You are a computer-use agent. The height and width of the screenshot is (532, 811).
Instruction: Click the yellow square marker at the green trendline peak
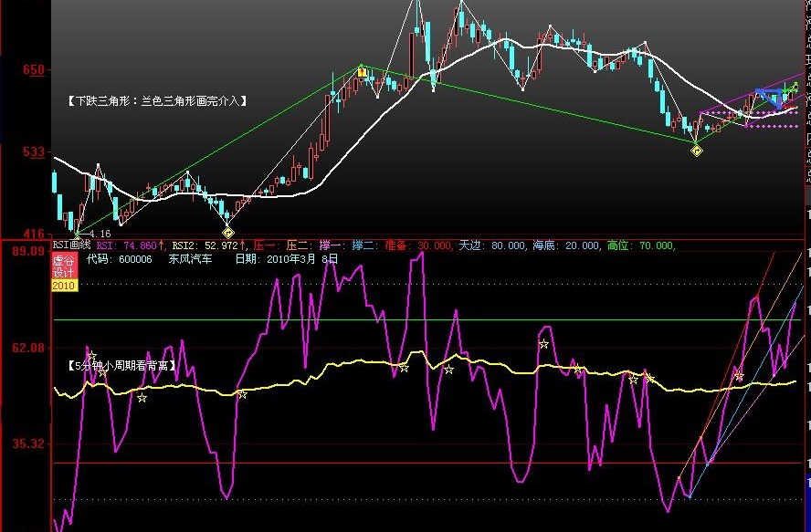click(362, 72)
